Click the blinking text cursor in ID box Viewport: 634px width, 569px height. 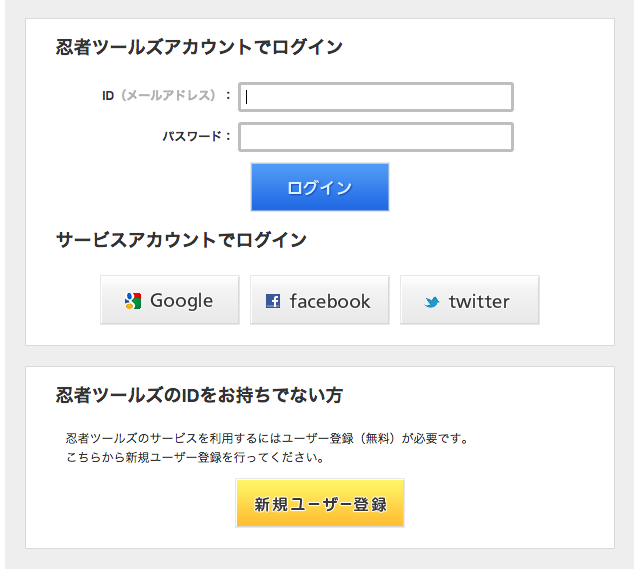coord(247,97)
